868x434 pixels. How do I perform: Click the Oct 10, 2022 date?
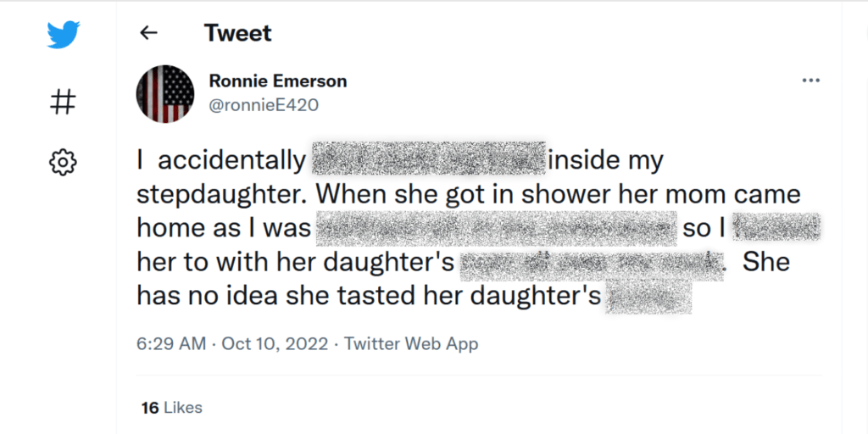pos(275,344)
